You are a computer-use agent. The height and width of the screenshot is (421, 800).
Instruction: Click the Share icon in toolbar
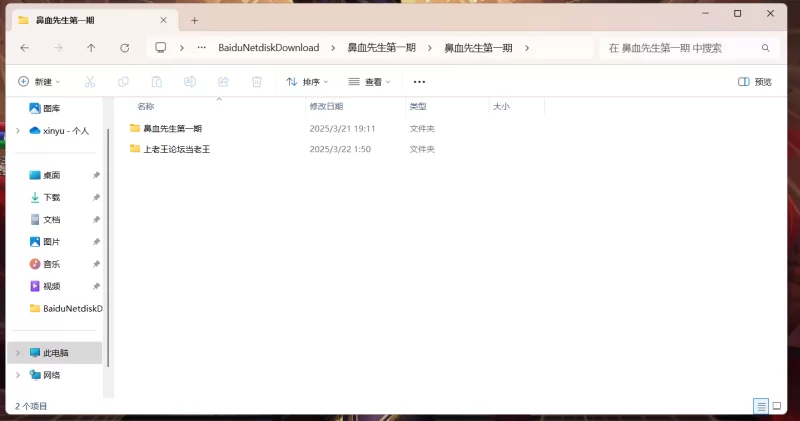click(223, 82)
